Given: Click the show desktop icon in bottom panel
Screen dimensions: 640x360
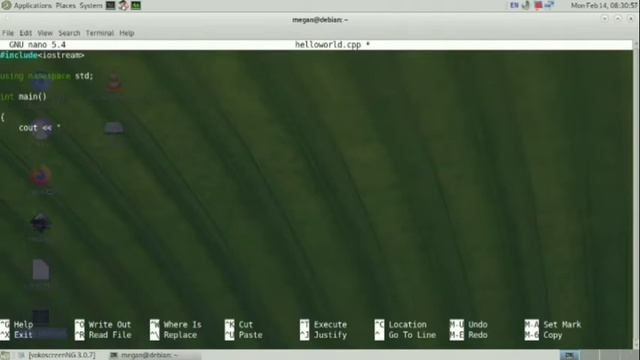Looking at the screenshot, I should tap(5, 356).
